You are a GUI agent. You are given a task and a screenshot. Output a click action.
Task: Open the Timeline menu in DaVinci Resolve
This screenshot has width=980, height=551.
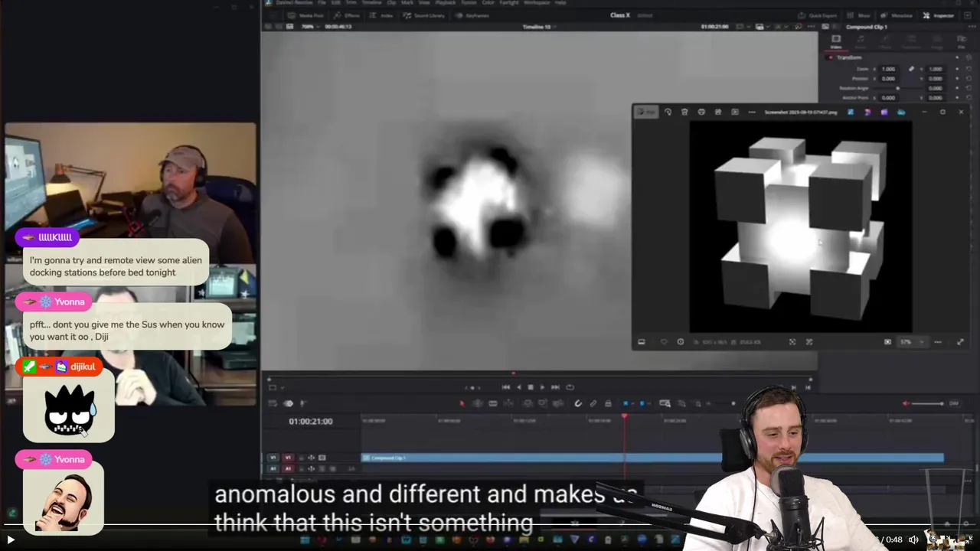[x=371, y=3]
